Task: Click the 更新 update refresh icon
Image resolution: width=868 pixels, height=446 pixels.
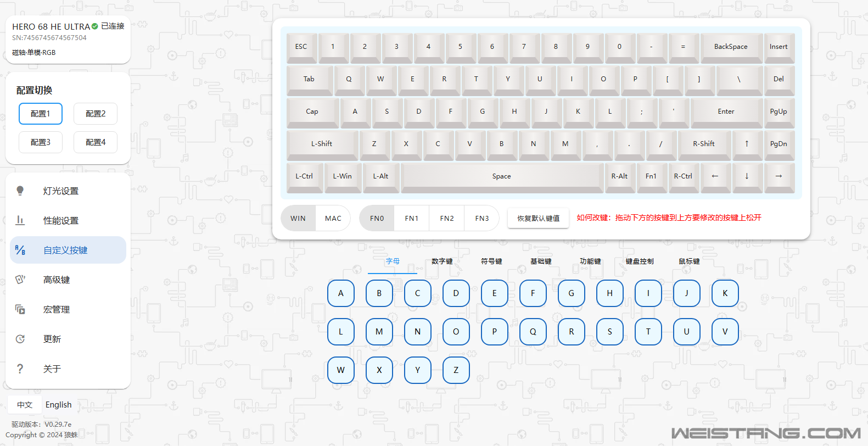Action: click(x=20, y=339)
